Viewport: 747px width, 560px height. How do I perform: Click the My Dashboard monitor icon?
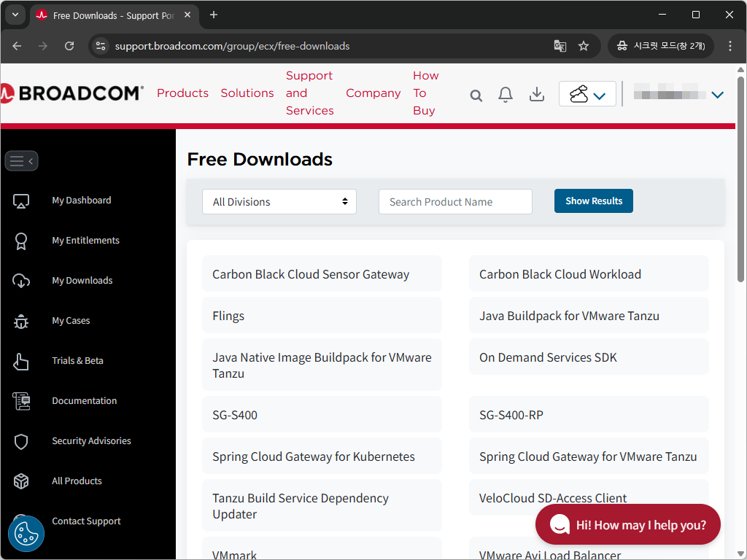pyautogui.click(x=21, y=201)
